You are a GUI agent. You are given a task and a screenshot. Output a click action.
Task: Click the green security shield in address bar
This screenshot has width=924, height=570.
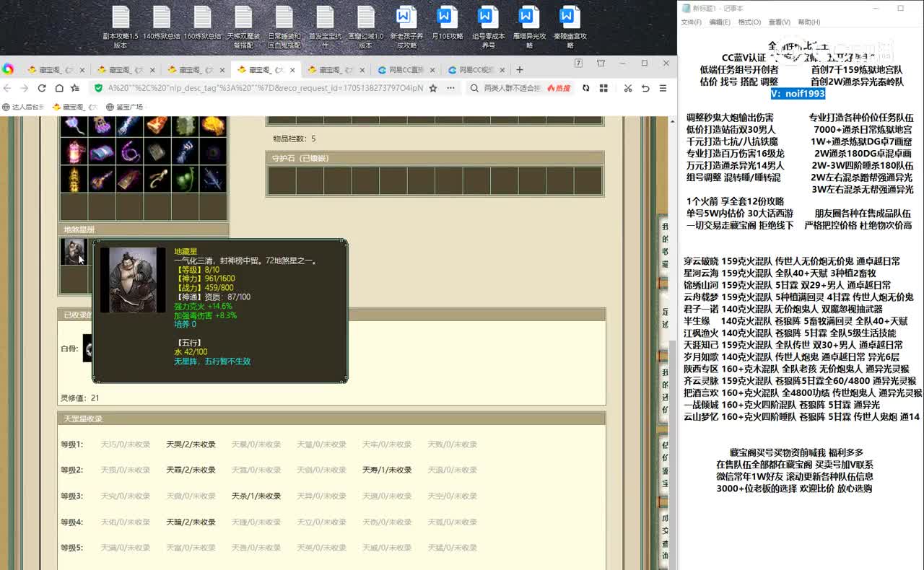[99, 88]
